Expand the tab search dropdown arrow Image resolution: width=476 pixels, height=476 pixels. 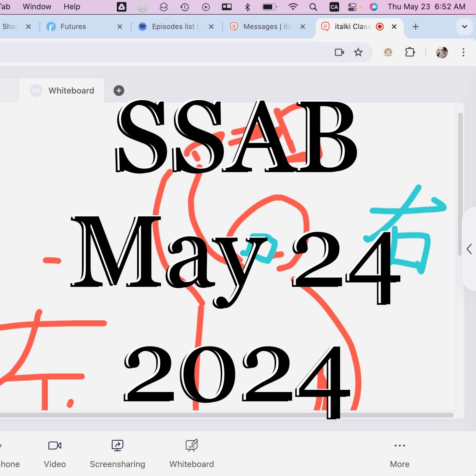coord(464,27)
